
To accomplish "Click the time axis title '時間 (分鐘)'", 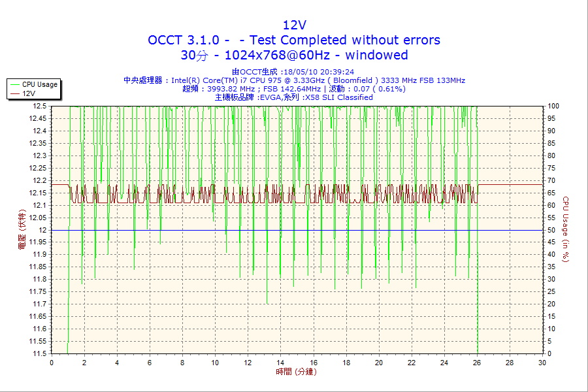I will [296, 372].
